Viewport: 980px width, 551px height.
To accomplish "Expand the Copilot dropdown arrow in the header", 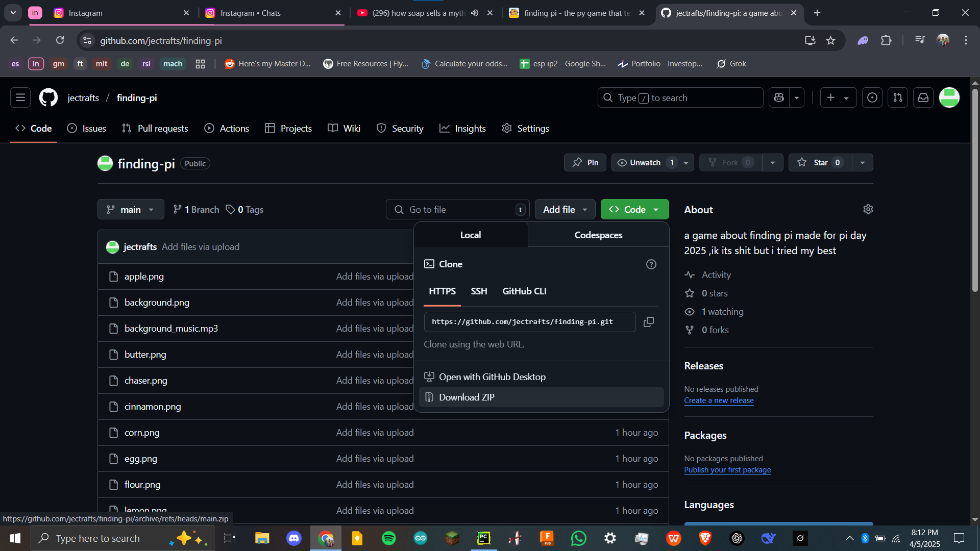I will [797, 97].
